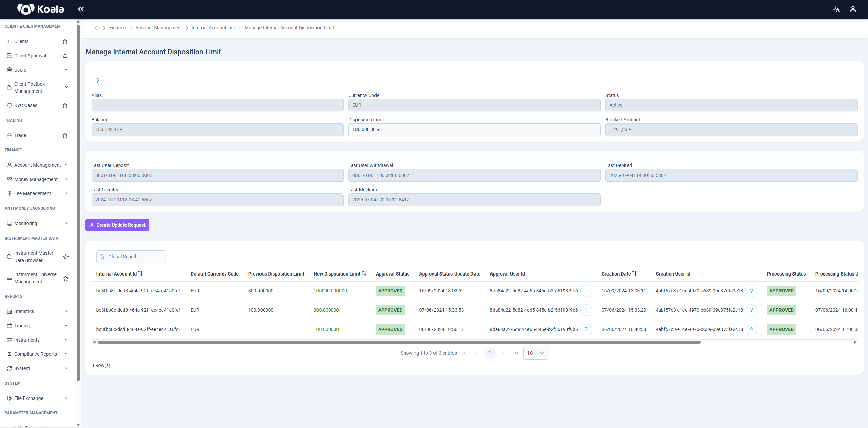The image size is (868, 428).
Task: Expand Statistics reports menu
Action: pyautogui.click(x=66, y=311)
